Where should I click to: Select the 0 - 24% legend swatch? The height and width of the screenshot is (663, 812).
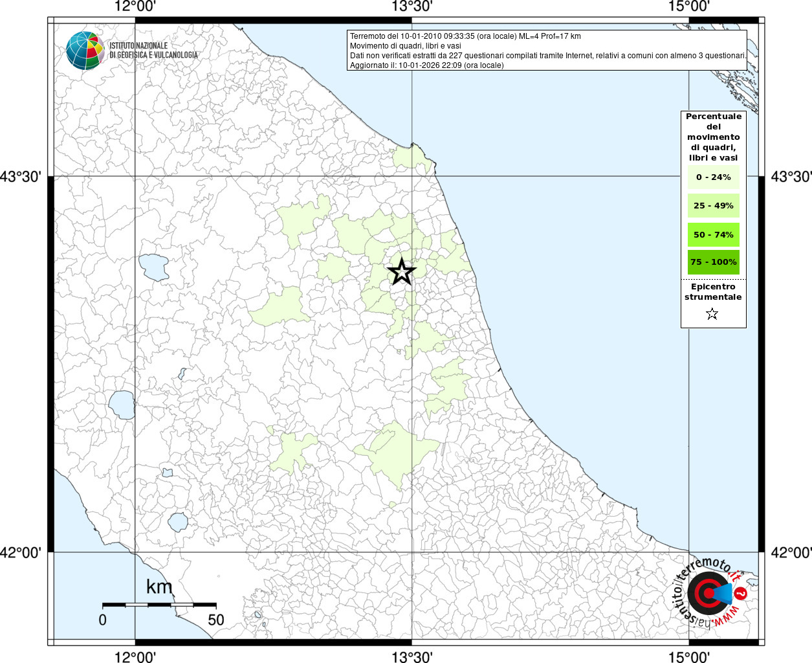point(713,177)
